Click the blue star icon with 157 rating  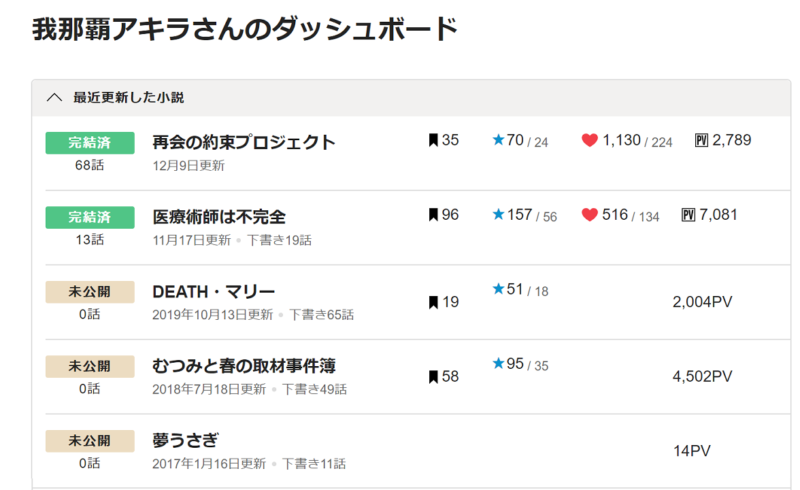pos(498,214)
